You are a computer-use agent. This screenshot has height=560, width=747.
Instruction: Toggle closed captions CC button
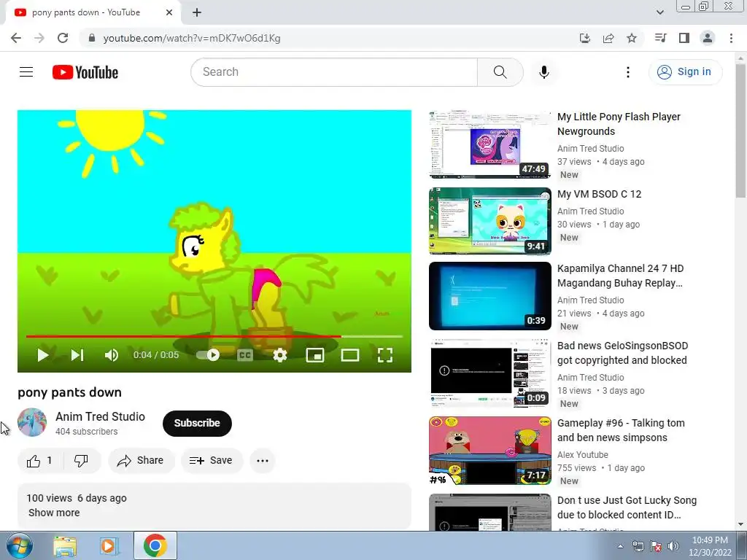pos(245,355)
